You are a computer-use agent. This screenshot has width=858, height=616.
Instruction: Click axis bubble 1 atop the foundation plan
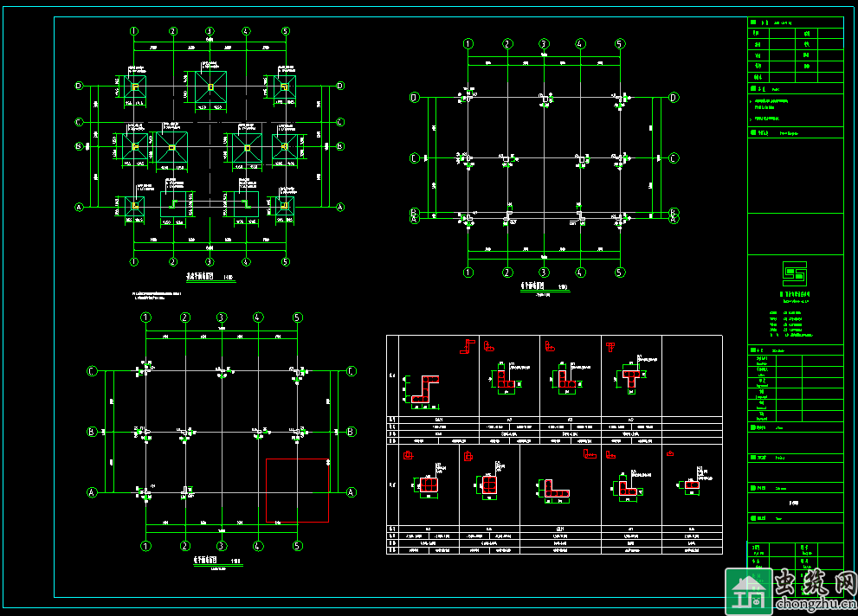click(x=134, y=31)
